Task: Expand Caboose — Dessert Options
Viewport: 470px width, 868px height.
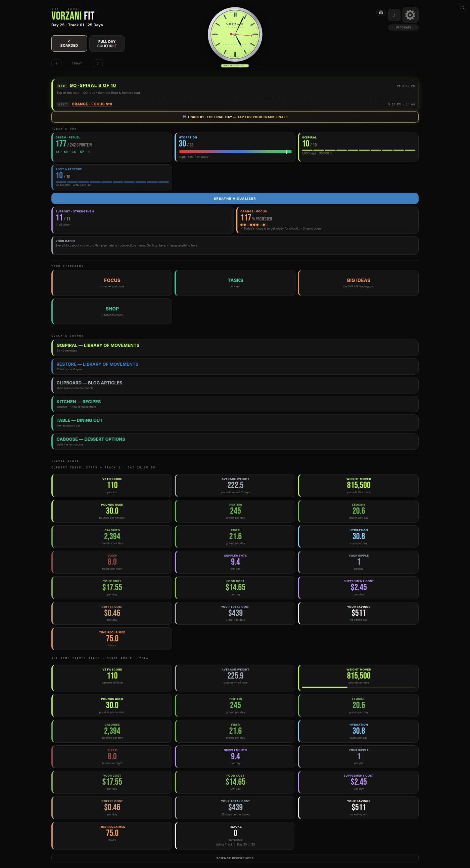Action: pos(235,442)
